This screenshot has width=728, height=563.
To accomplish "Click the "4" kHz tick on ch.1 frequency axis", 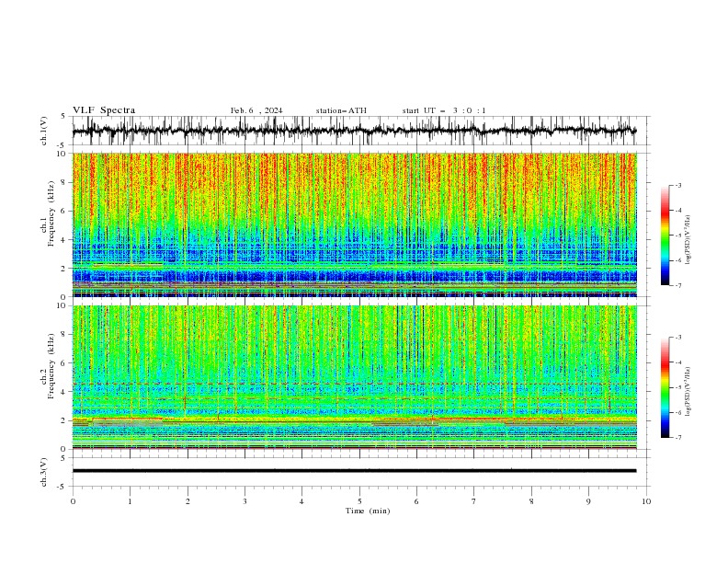I will [64, 240].
